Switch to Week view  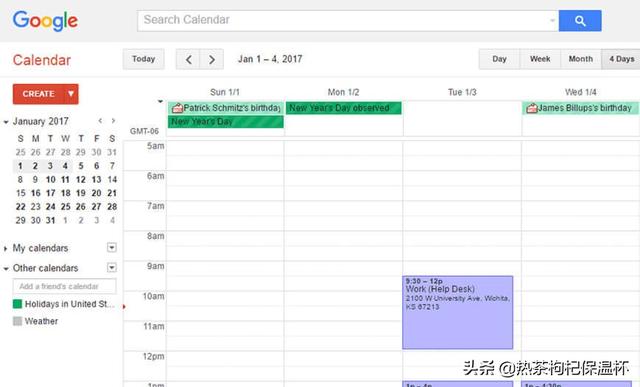click(540, 59)
